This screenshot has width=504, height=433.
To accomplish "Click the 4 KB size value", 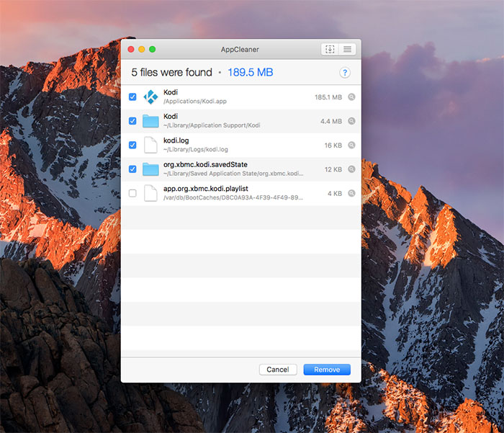I will 335,194.
